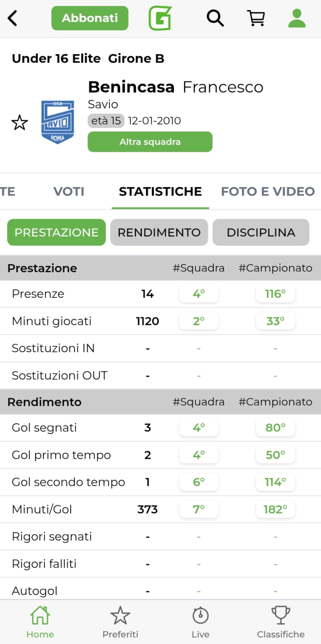Select the DISCIPLINA filter
This screenshot has width=321, height=644.
261,232
